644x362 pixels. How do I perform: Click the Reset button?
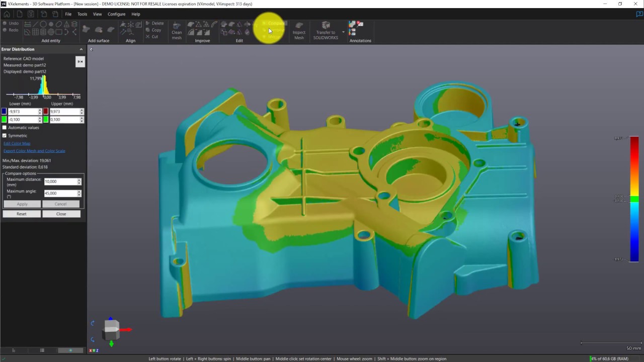[21, 214]
